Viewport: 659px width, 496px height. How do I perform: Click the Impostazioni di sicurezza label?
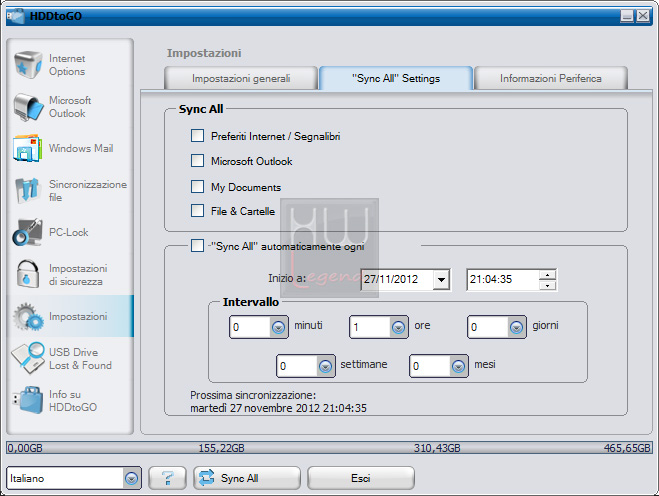78,275
